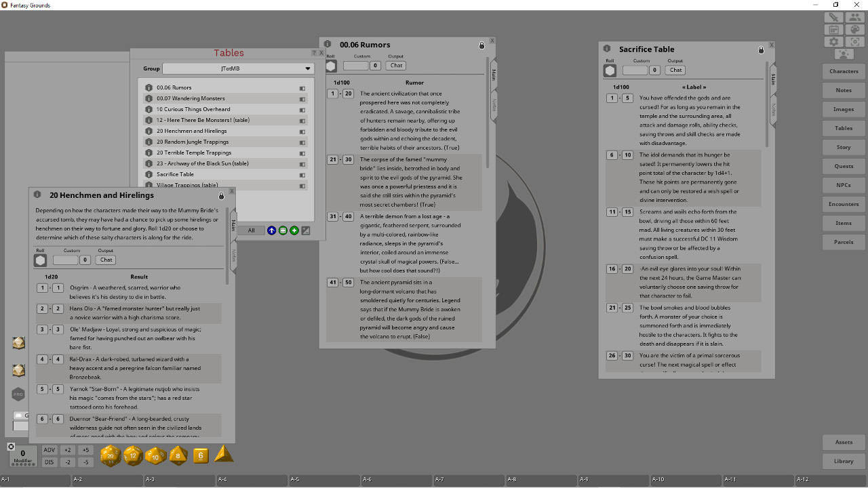Open Library from the right sidebar
This screenshot has height=488, width=868.
pos(843,461)
